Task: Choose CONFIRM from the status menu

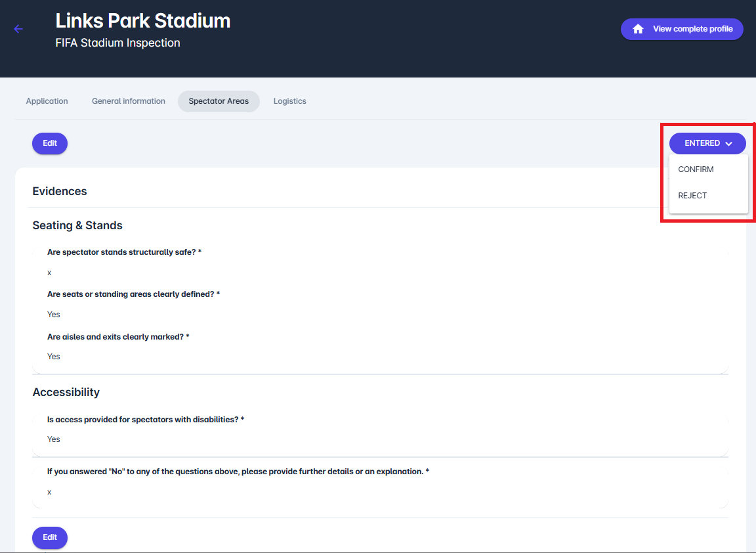Action: click(696, 169)
